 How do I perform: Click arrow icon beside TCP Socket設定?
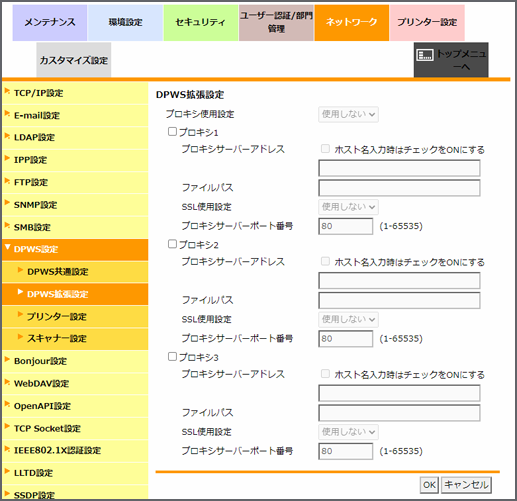7,426
